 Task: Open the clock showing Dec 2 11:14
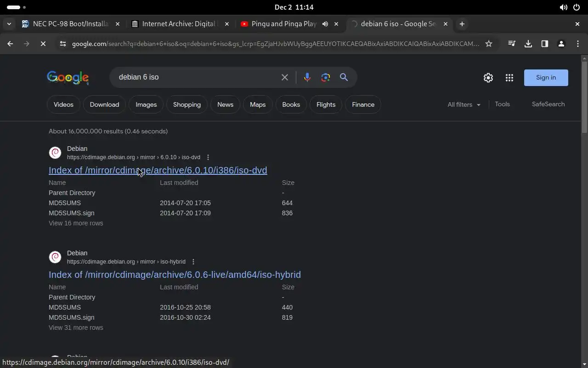(294, 7)
